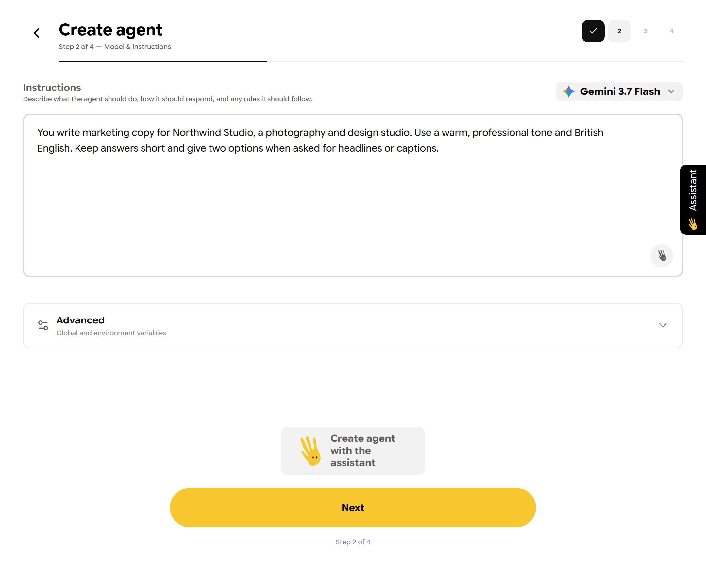
Task: Expand the Advanced section
Action: pyautogui.click(x=353, y=326)
